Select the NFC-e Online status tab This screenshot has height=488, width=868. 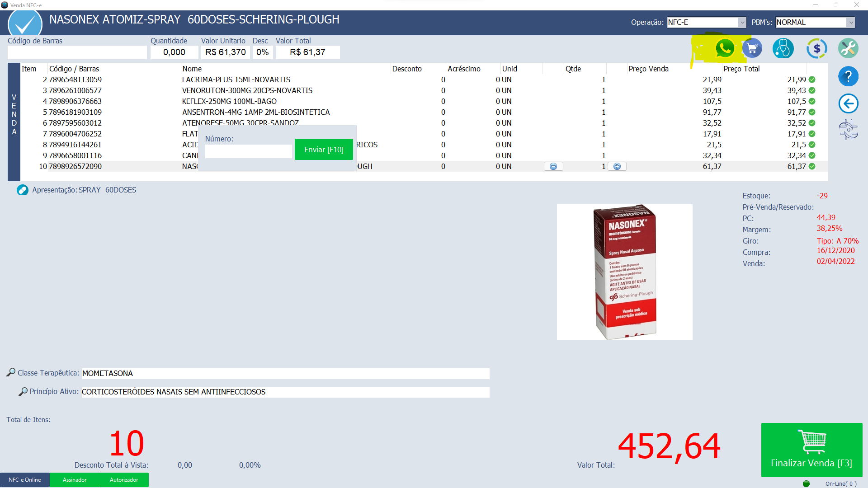[x=25, y=480]
